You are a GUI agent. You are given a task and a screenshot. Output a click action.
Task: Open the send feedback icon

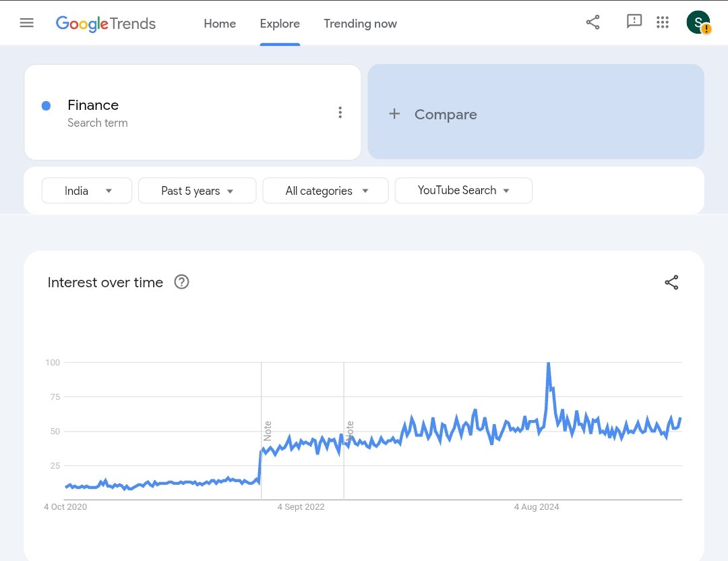[x=634, y=22]
